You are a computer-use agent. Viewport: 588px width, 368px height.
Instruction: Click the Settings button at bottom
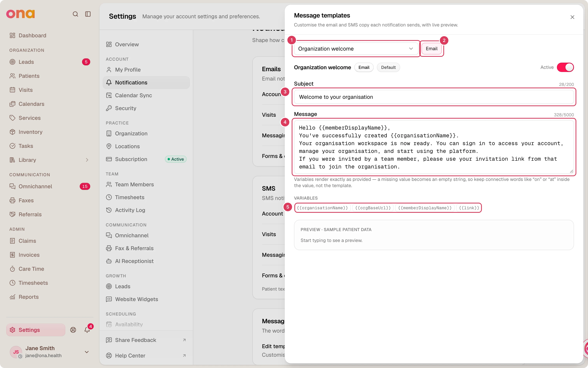[x=36, y=330]
